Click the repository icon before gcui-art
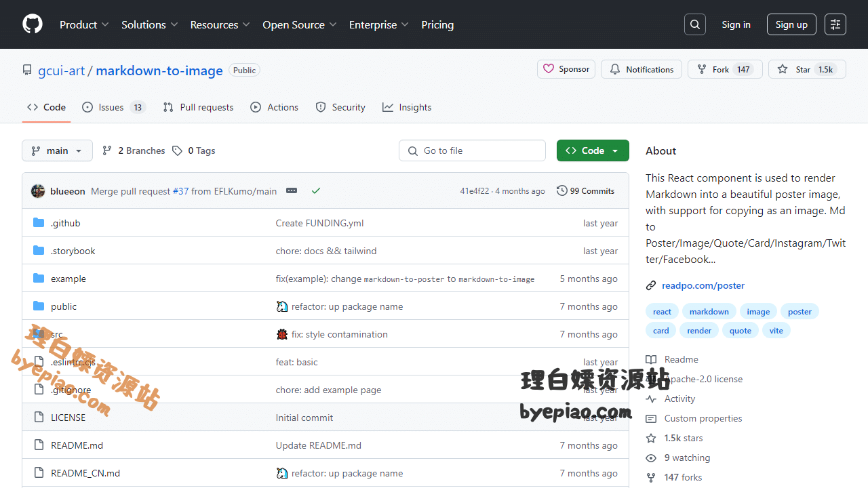 [27, 70]
